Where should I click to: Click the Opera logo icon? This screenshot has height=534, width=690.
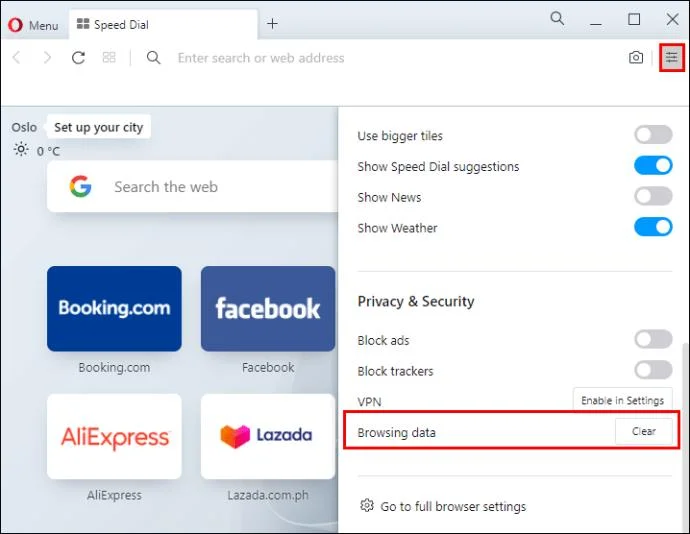[x=15, y=25]
